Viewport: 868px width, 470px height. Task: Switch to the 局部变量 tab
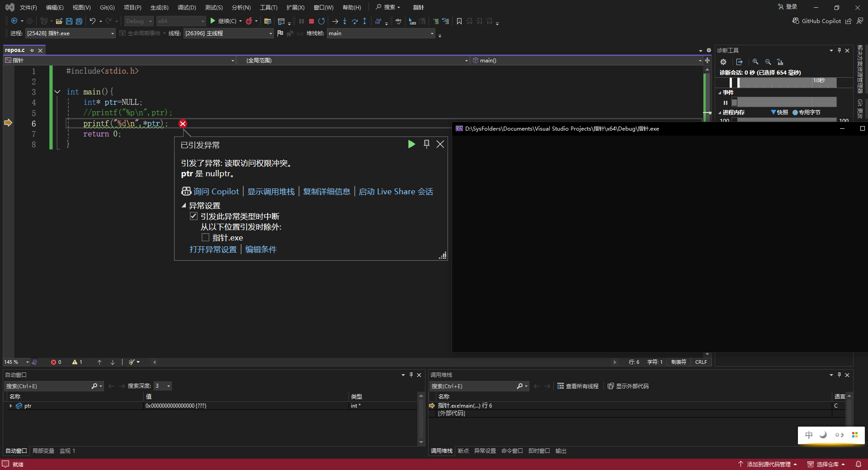pyautogui.click(x=43, y=451)
